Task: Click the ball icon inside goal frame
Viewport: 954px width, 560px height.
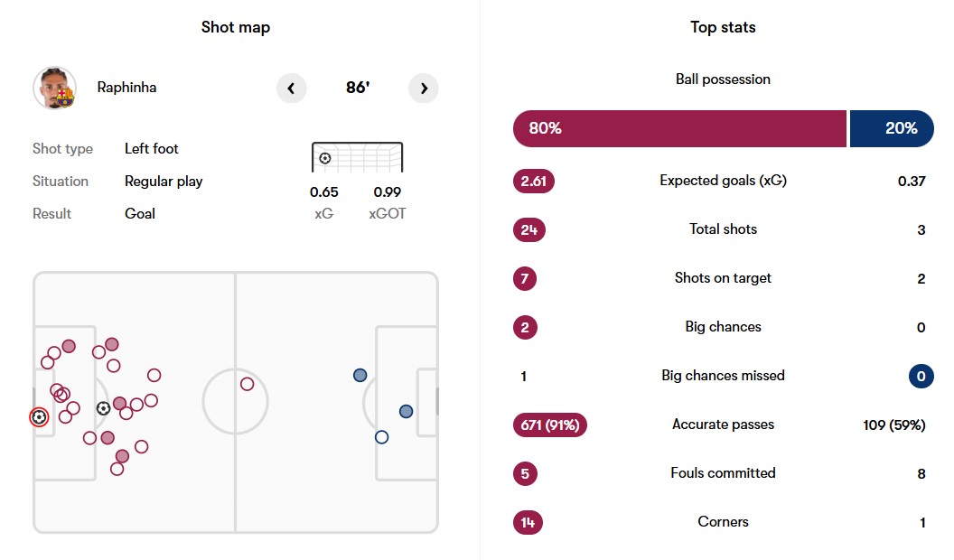Action: pyautogui.click(x=325, y=159)
